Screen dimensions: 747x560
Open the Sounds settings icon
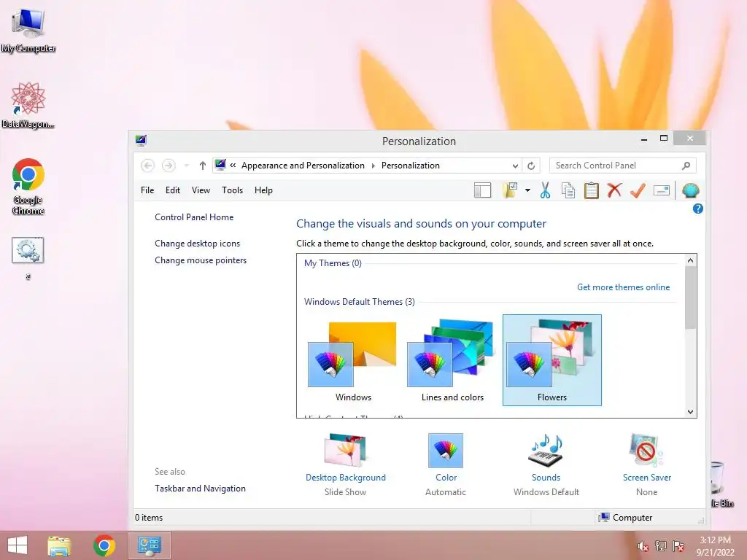pos(546,450)
